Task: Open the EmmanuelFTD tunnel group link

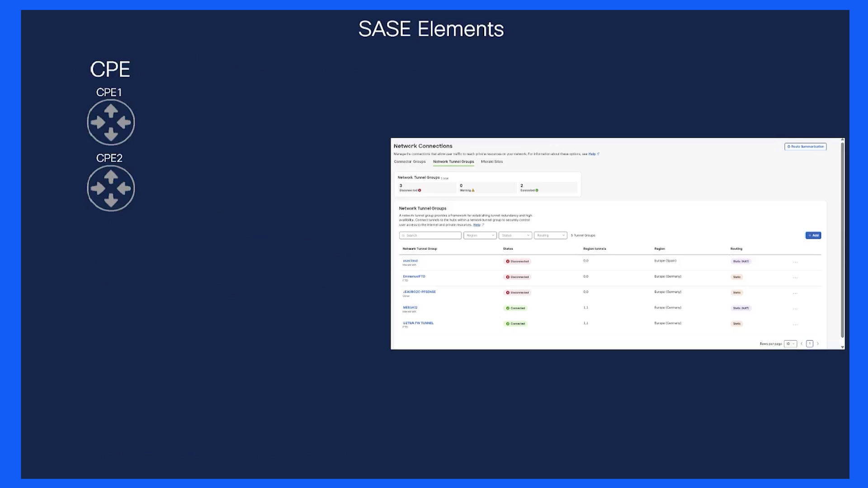Action: (x=414, y=276)
